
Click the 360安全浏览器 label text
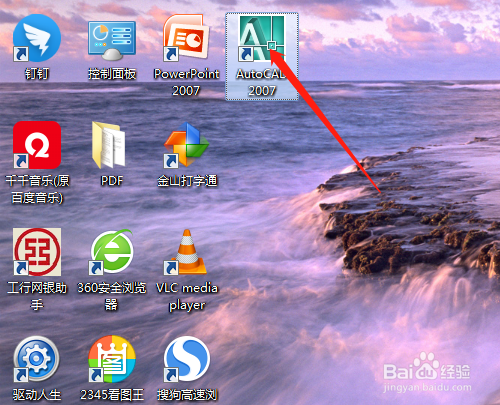(112, 296)
